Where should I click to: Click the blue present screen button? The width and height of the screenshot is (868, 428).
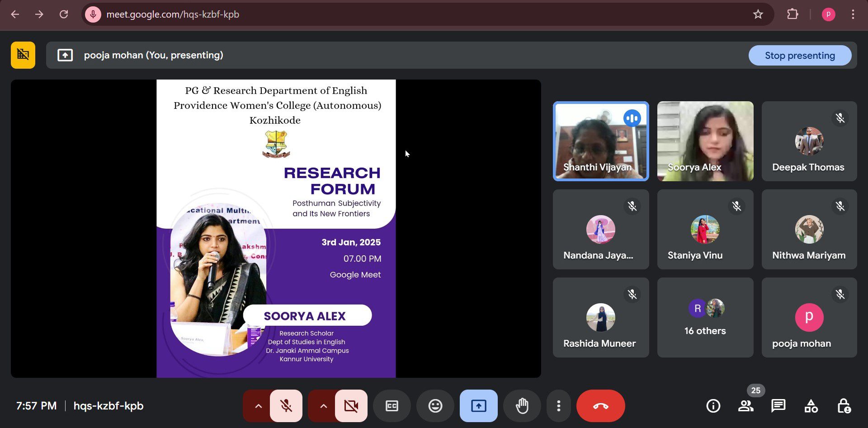click(478, 406)
